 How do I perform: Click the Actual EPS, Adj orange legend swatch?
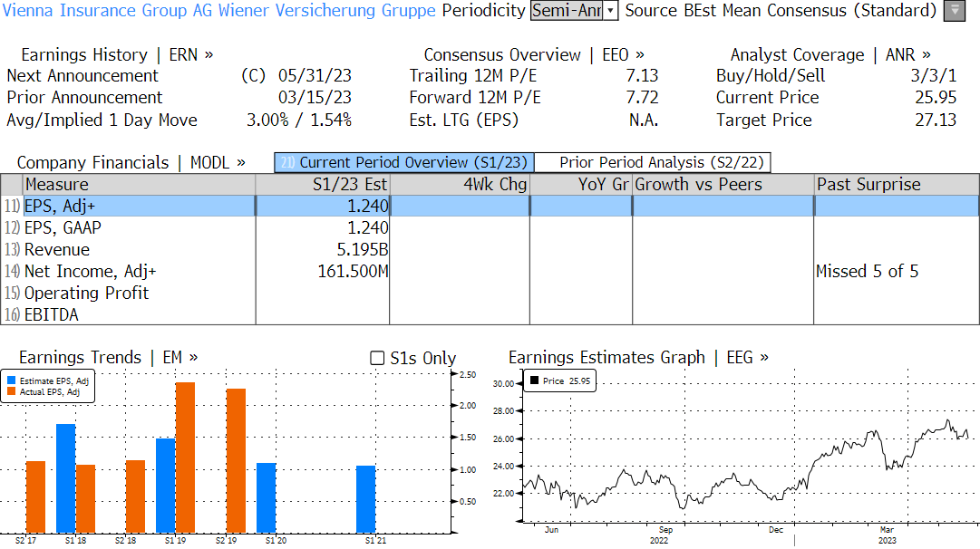pyautogui.click(x=11, y=391)
